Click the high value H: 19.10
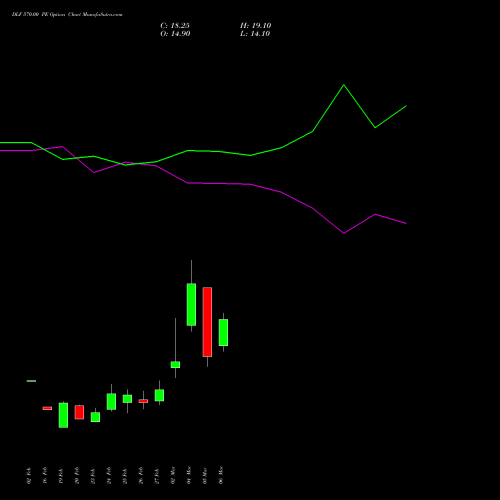Screen dimensions: 500x500 (256, 26)
